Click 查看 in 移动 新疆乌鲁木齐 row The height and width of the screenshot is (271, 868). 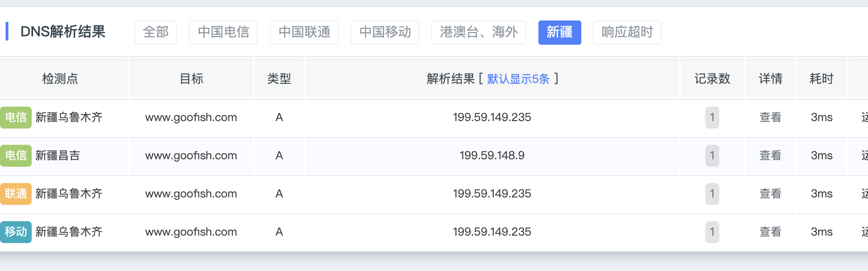(x=770, y=232)
